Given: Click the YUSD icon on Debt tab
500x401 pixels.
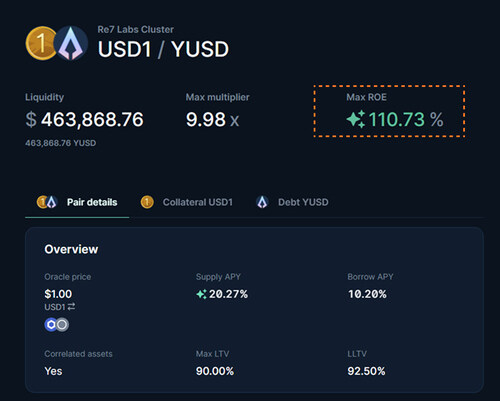Looking at the screenshot, I should pos(262,202).
